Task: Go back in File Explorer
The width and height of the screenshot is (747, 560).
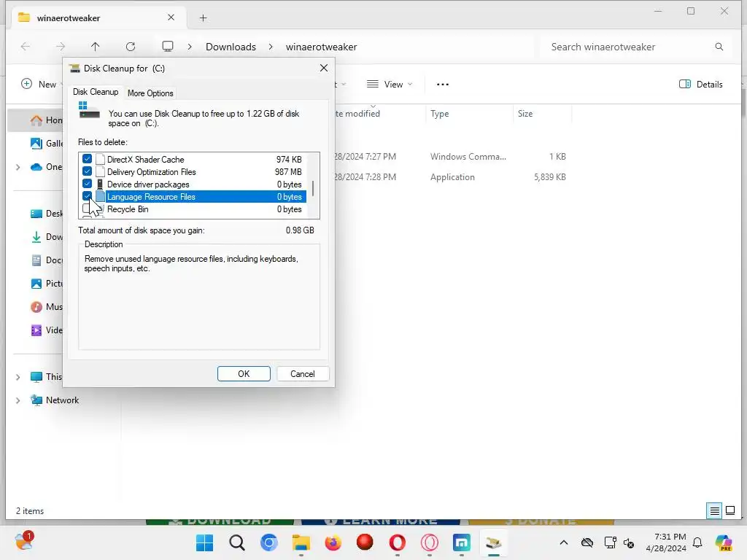Action: click(x=26, y=46)
